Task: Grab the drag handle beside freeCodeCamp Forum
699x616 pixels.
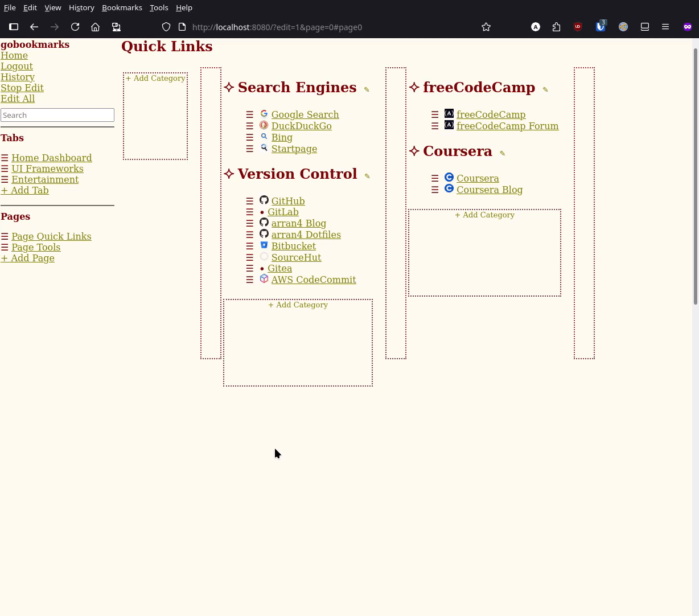Action: (435, 126)
